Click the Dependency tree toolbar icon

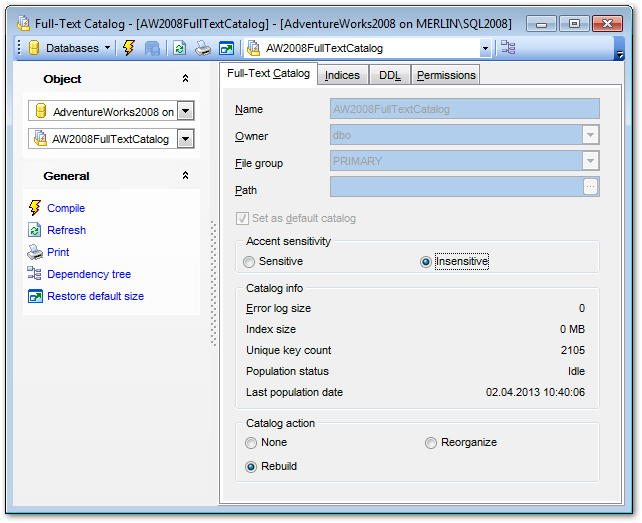tap(508, 48)
